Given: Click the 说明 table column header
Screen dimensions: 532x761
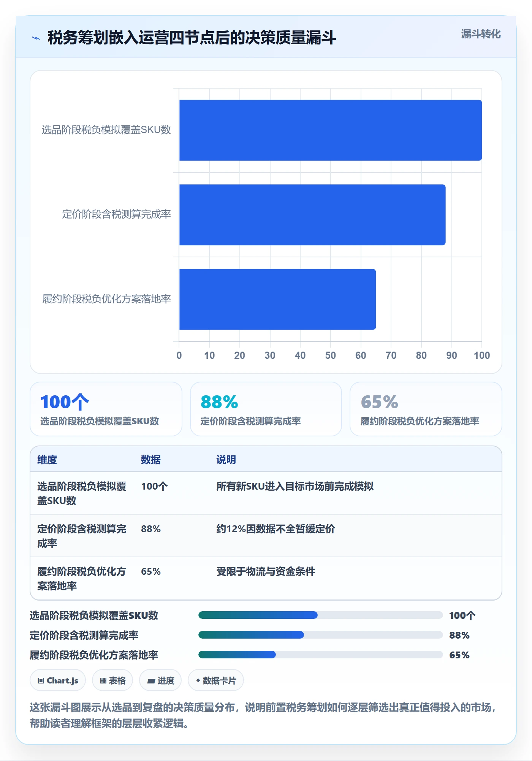Looking at the screenshot, I should point(226,460).
